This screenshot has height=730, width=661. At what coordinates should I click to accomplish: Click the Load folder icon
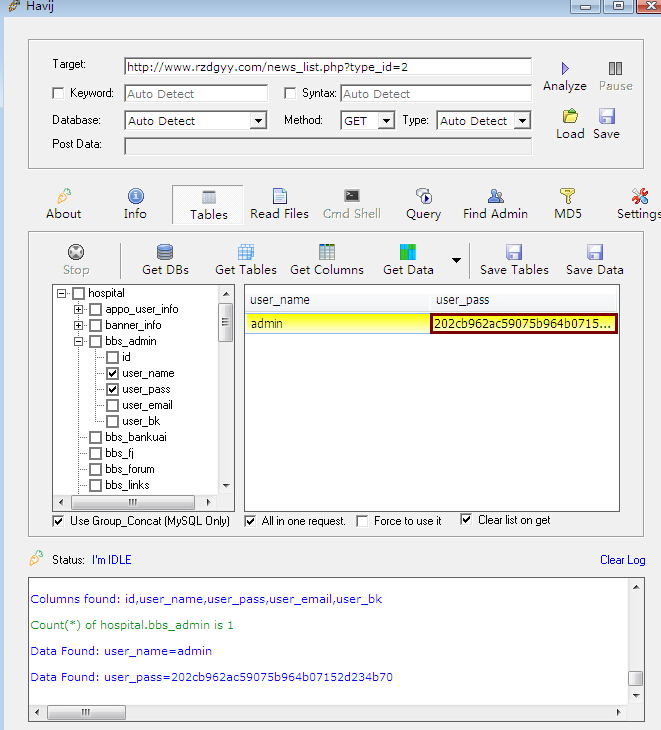[x=570, y=116]
